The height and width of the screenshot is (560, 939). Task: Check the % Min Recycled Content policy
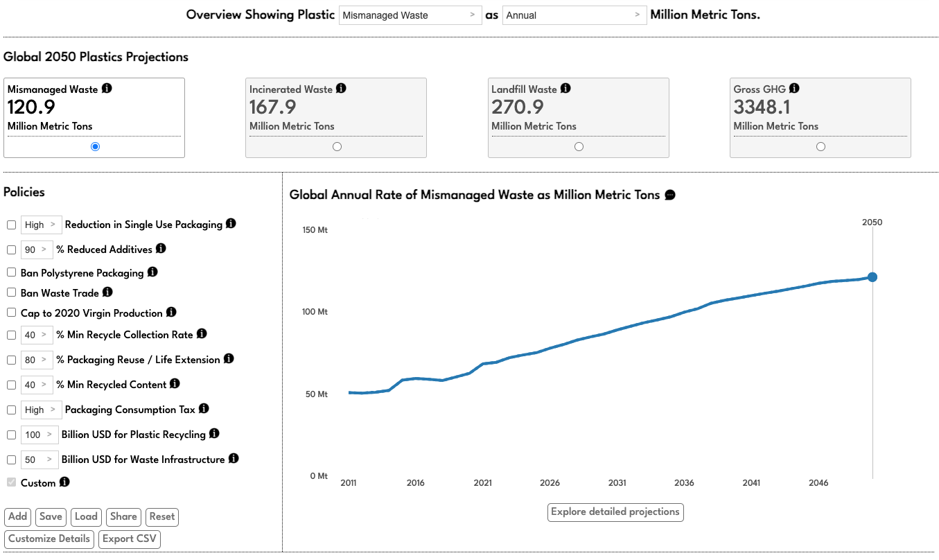click(x=11, y=384)
